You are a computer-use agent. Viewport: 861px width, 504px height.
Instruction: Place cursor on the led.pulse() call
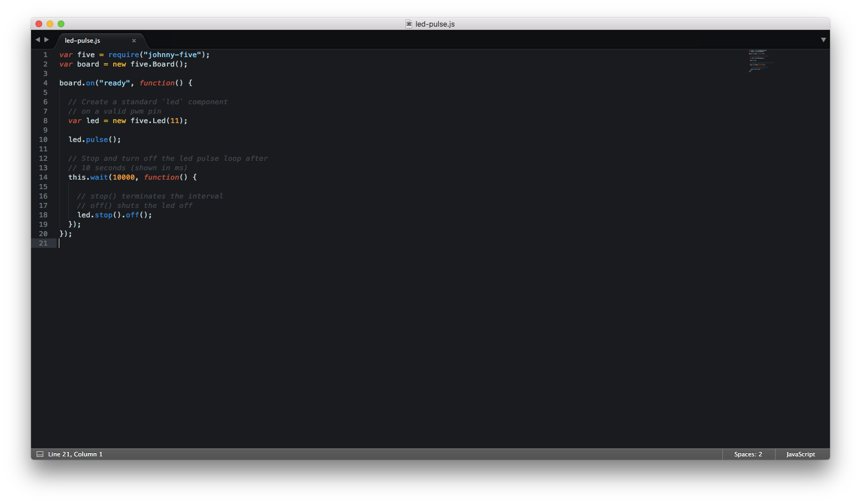click(x=94, y=140)
